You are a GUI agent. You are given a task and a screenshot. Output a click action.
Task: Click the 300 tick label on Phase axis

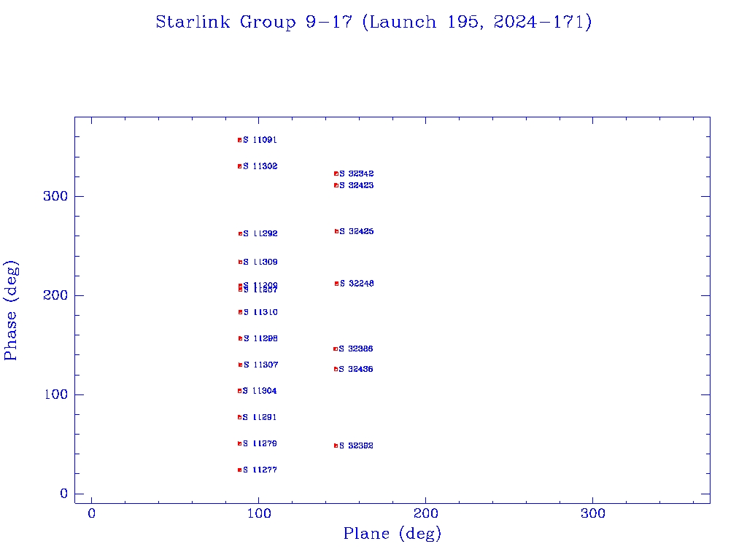tap(55, 196)
